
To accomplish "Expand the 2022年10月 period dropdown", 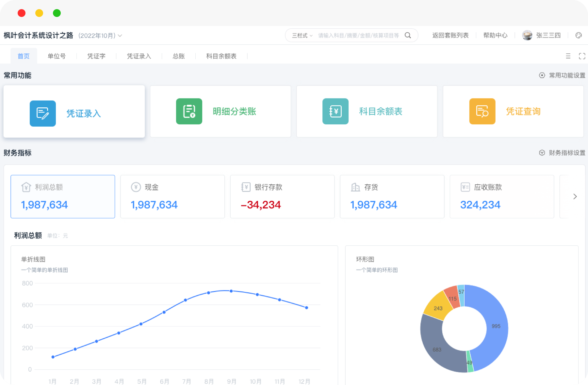I will [x=120, y=36].
